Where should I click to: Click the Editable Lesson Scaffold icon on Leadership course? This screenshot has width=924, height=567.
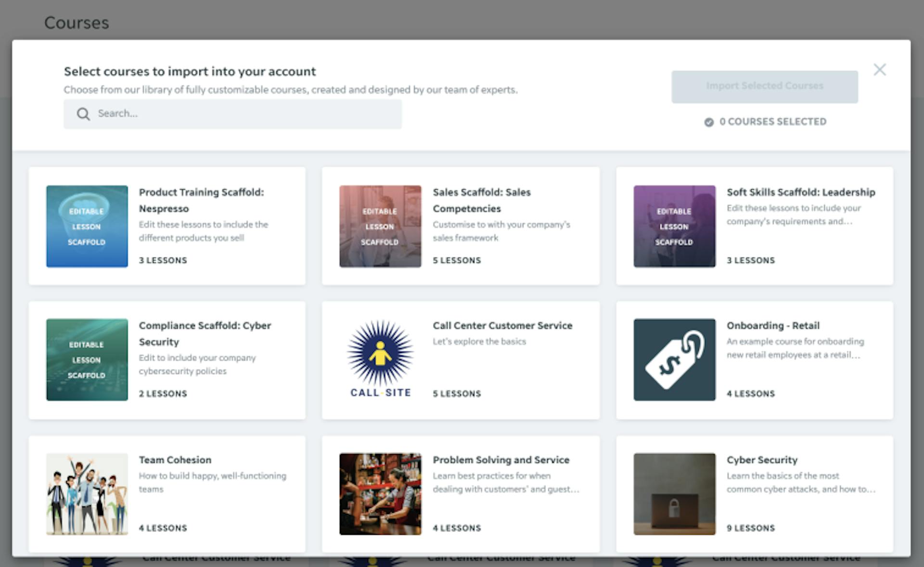pos(673,226)
